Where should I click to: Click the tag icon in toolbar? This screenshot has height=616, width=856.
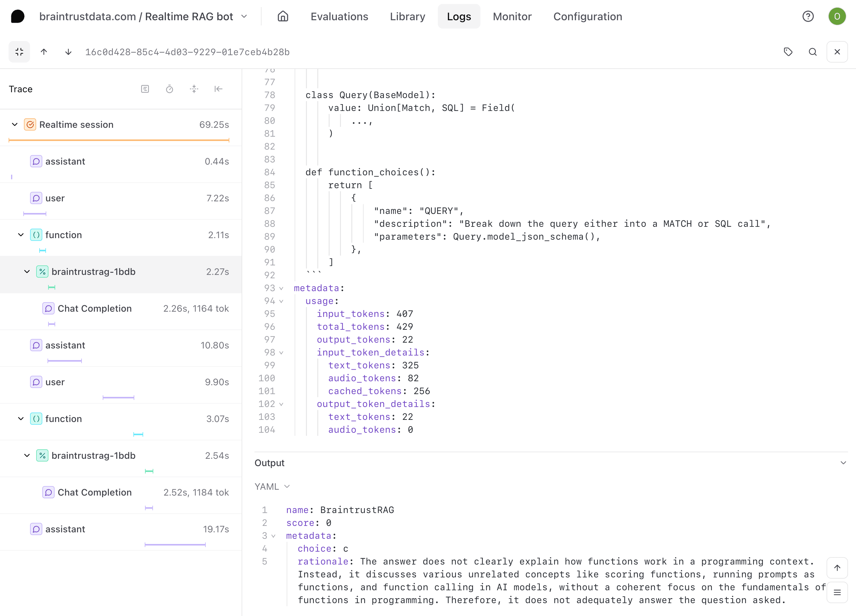[788, 52]
